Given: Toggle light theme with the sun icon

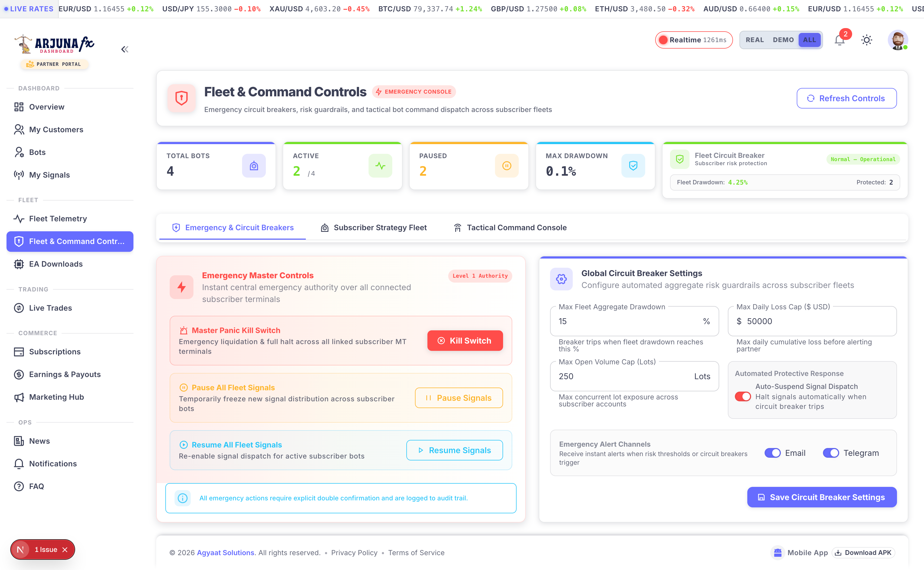Looking at the screenshot, I should point(867,40).
